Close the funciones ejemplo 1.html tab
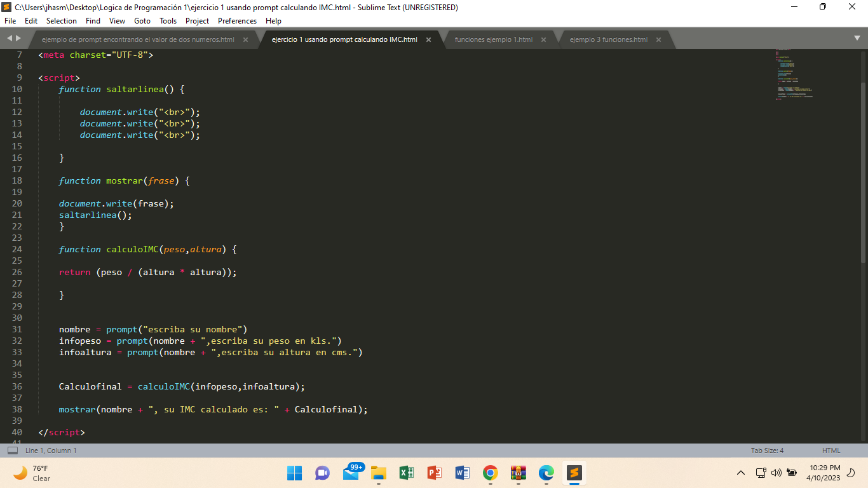Viewport: 868px width, 488px height. pyautogui.click(x=543, y=39)
